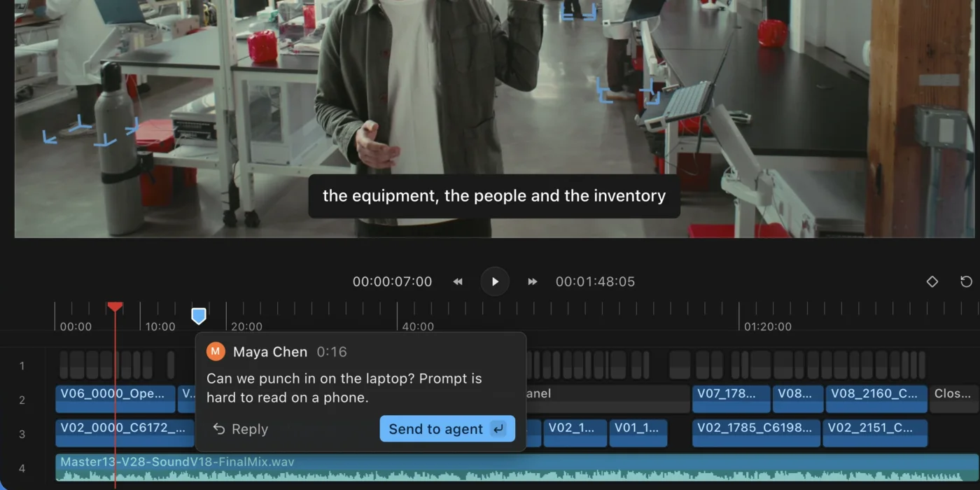The image size is (980, 490).
Task: Click the fast-forward button
Action: 532,281
